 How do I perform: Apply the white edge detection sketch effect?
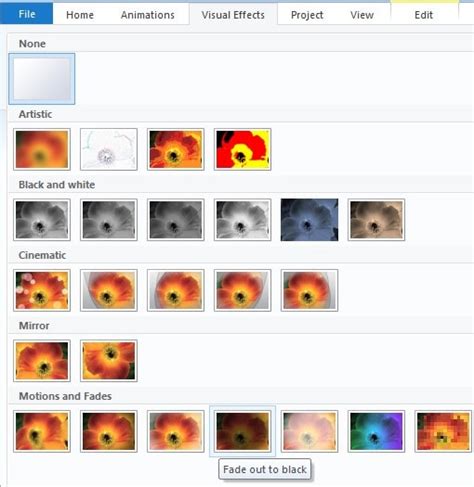pyautogui.click(x=109, y=149)
